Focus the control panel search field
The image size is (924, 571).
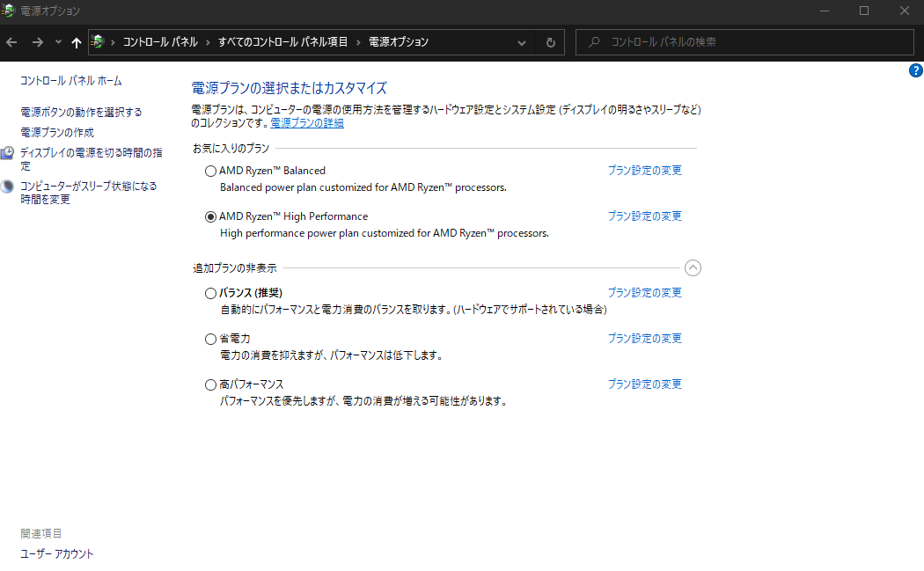point(744,42)
